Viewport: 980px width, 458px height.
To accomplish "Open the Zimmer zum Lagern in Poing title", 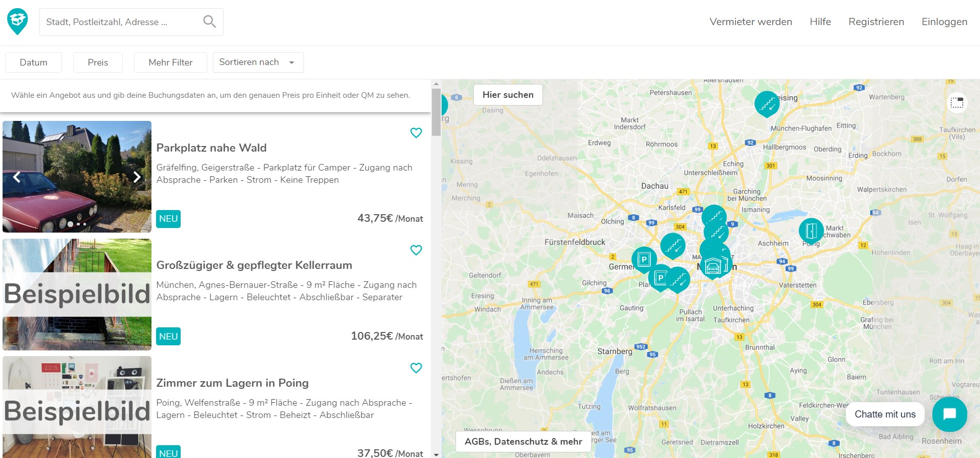I will point(232,383).
